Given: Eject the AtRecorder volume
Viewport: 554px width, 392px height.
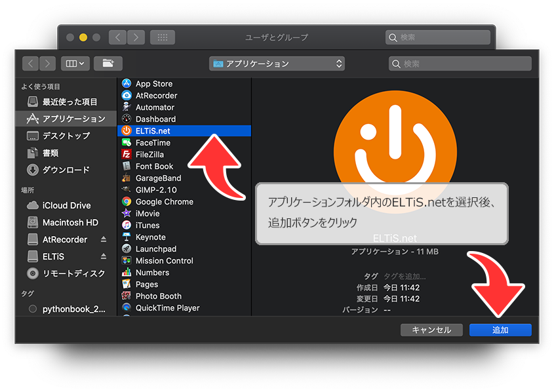Looking at the screenshot, I should [104, 239].
